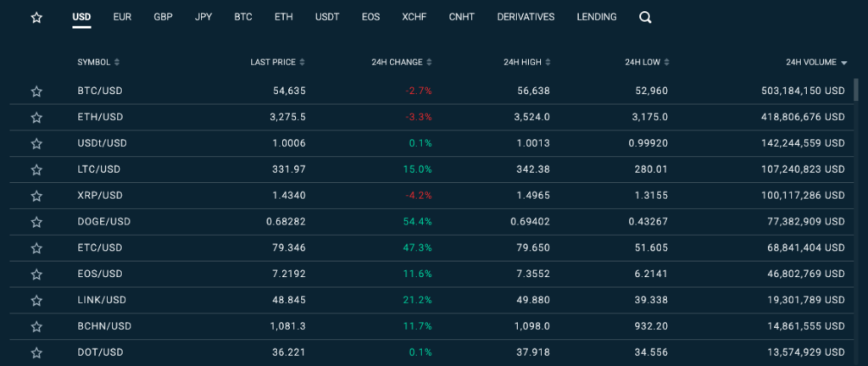The image size is (868, 366).
Task: Select the EOS/USD symbol
Action: pos(100,274)
